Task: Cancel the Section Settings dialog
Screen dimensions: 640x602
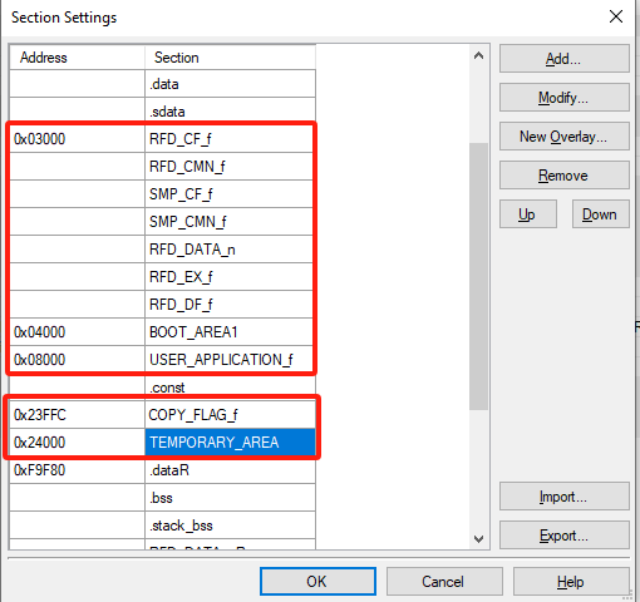Action: tap(444, 581)
